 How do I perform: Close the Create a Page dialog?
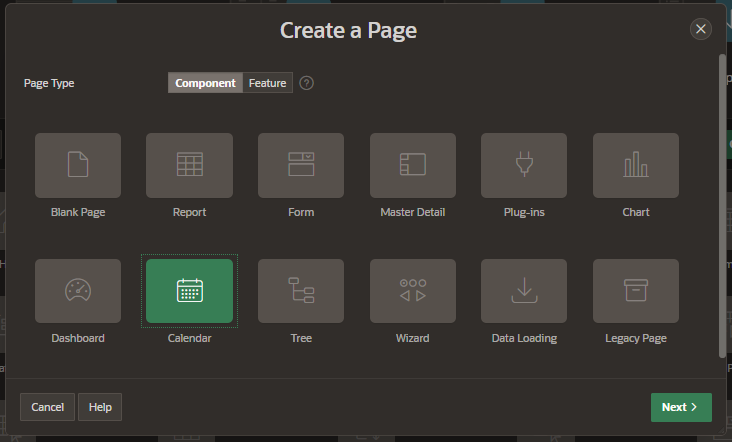coord(701,29)
